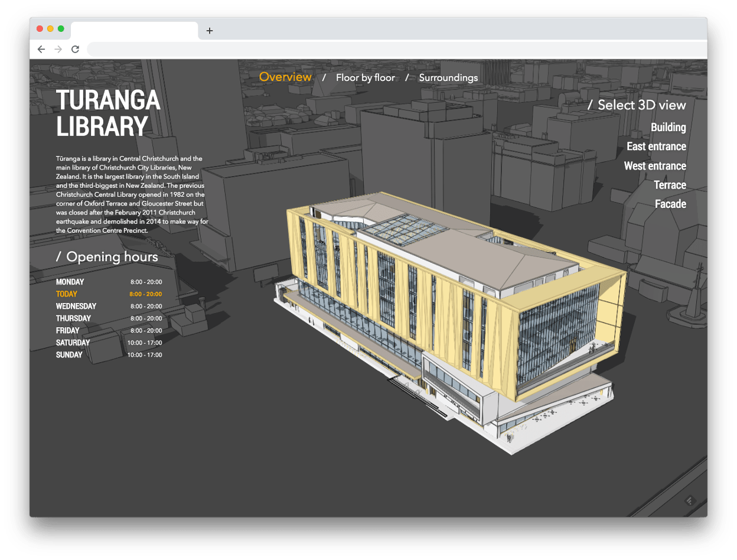Select the Building 3D view
The image size is (737, 560).
point(668,127)
